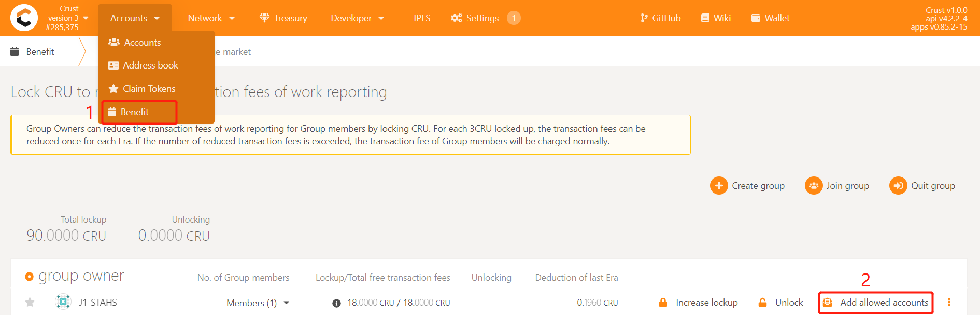
Task: Click the Total lockup 90.0000 CRU value
Action: [66, 236]
